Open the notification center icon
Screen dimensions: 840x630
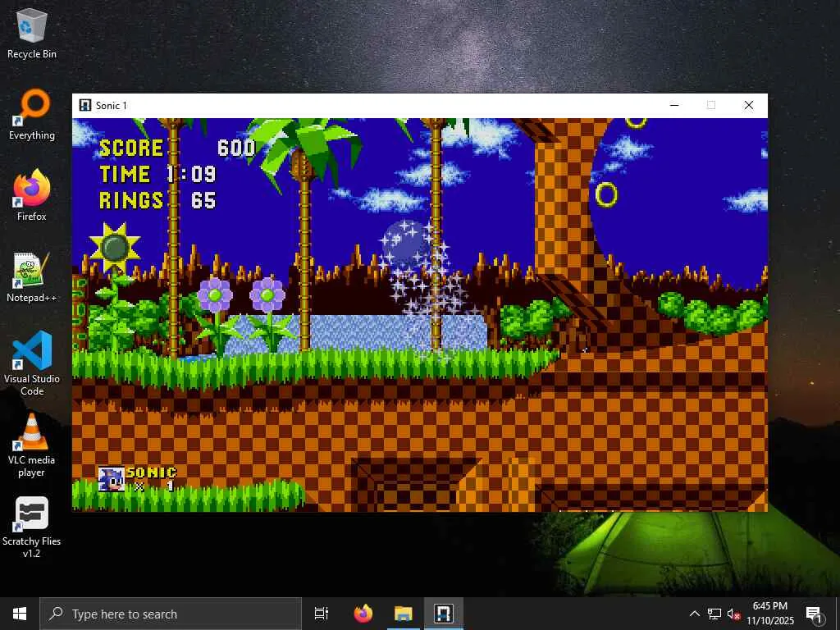[x=815, y=614]
